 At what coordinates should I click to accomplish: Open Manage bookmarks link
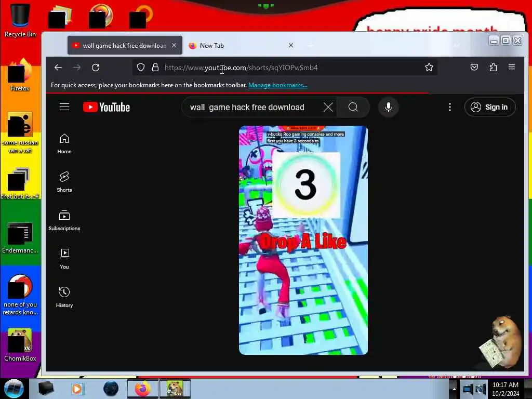tap(278, 85)
